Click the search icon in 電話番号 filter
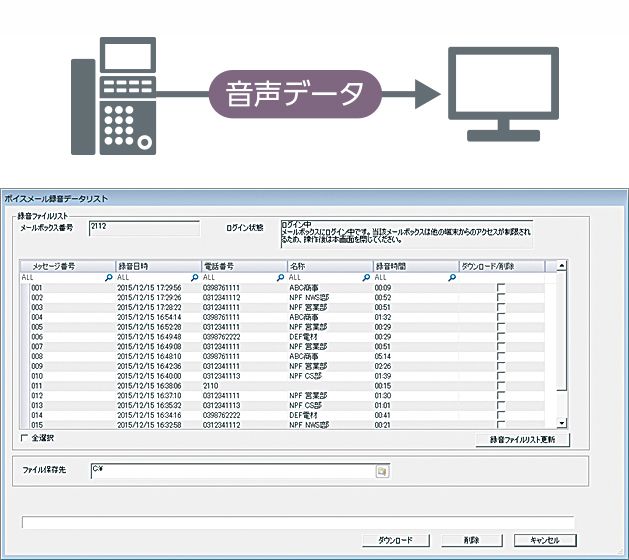 (x=280, y=277)
